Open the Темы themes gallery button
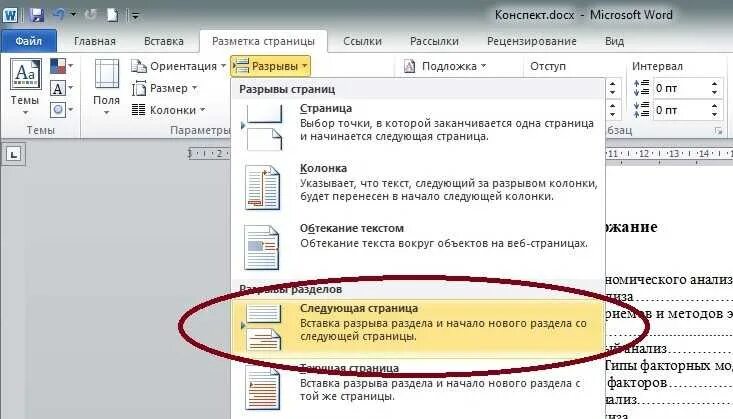 [25, 87]
